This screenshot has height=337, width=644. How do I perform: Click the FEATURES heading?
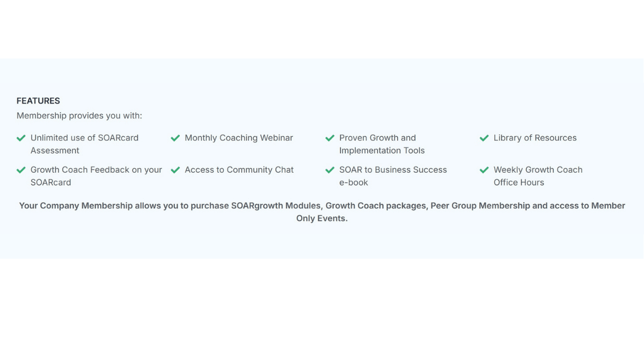[x=38, y=101]
